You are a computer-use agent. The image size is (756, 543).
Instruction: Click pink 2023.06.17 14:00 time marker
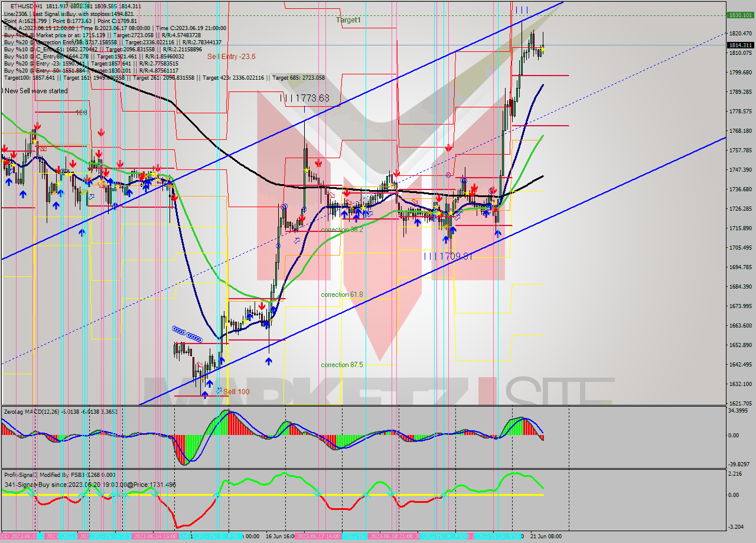click(x=318, y=537)
